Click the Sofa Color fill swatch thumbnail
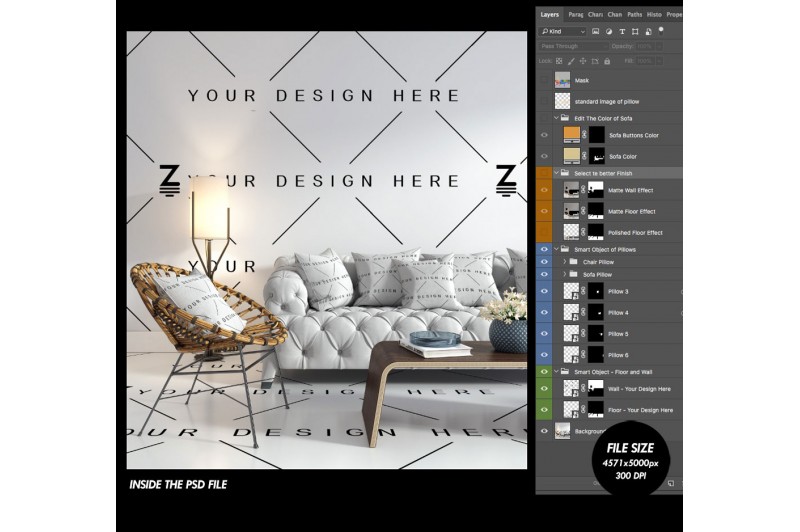 click(572, 156)
